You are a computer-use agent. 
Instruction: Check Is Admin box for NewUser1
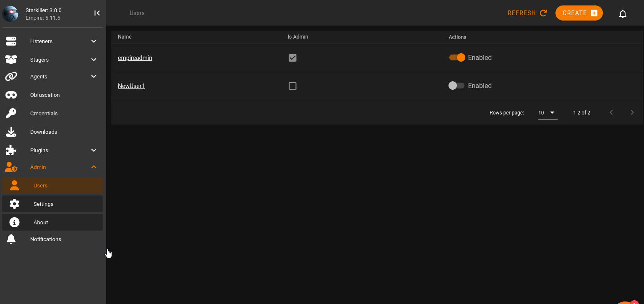tap(293, 86)
